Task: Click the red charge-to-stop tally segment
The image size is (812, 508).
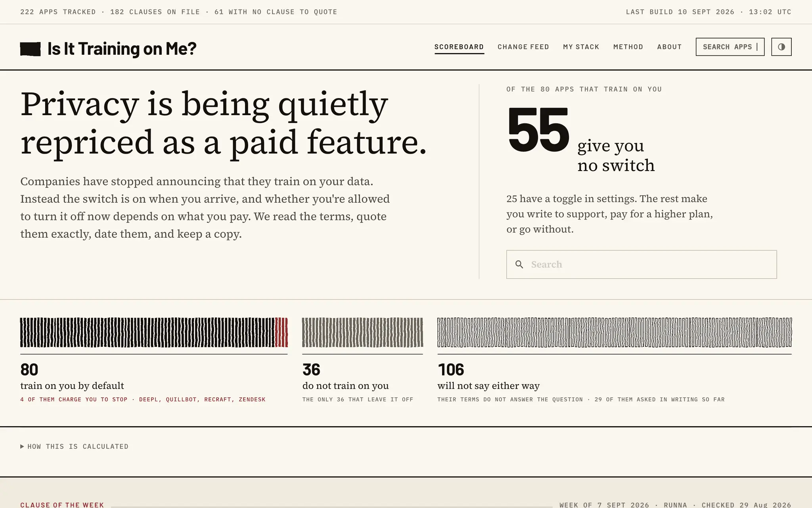Action: coord(282,333)
